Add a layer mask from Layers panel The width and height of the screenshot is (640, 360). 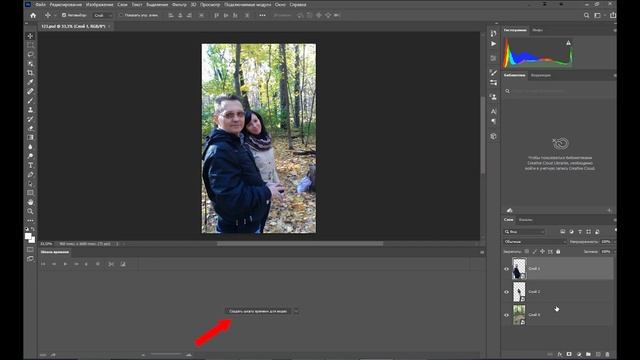[569, 354]
